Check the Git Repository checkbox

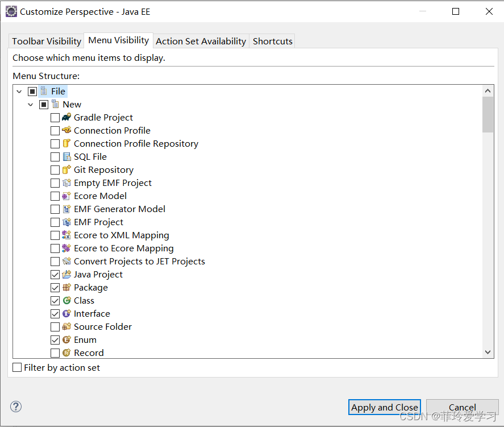point(55,170)
